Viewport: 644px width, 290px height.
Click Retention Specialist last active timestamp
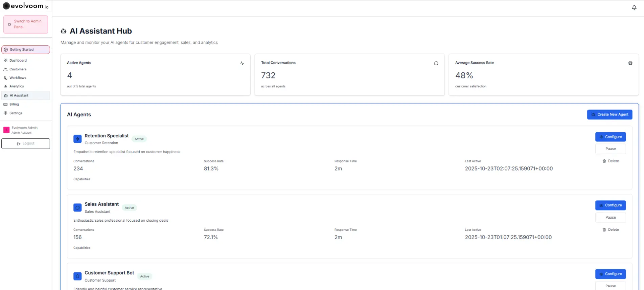click(x=509, y=169)
